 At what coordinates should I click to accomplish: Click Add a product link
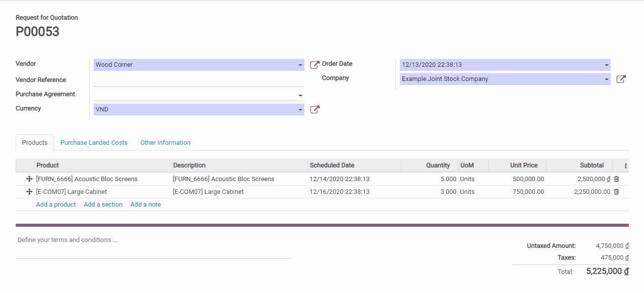[x=56, y=205]
